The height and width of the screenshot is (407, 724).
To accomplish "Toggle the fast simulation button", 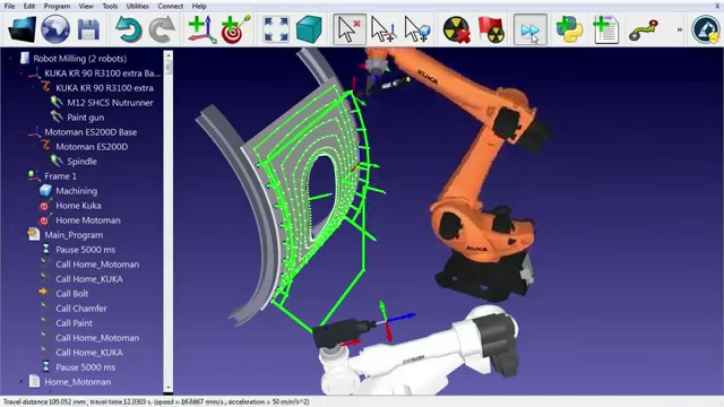I will pos(529,29).
